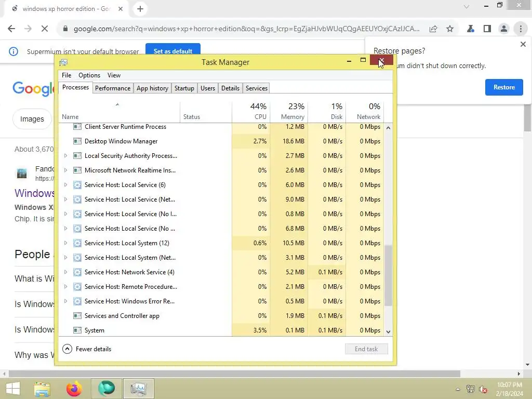Sort processes by the CPU column
This screenshot has height=399, width=532.
pyautogui.click(x=251, y=112)
